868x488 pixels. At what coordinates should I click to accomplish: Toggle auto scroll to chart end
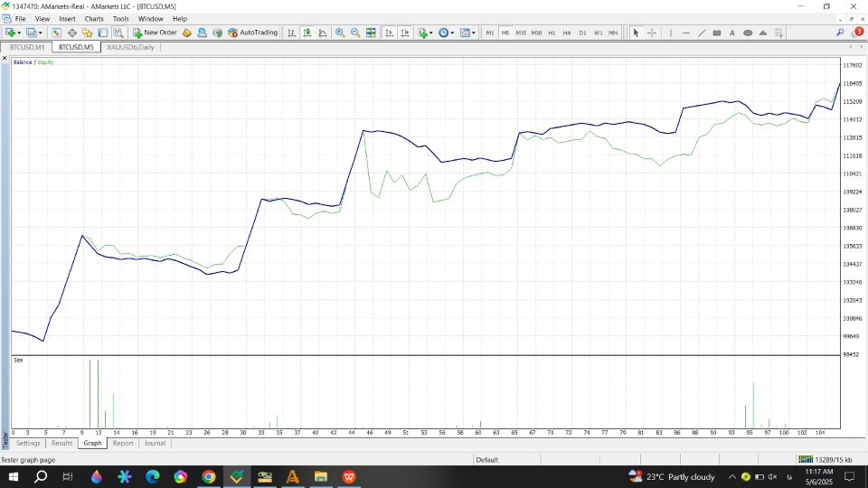coord(390,33)
